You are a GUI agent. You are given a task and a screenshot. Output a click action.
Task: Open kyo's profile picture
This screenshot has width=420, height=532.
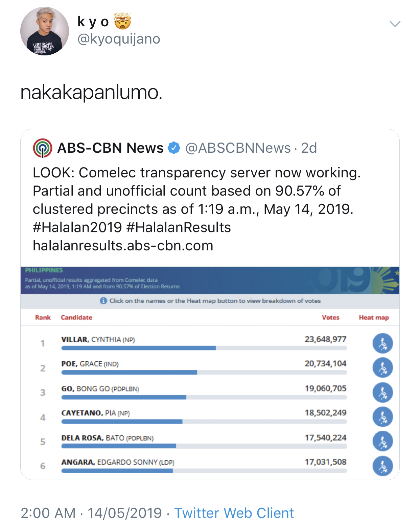coord(45,31)
